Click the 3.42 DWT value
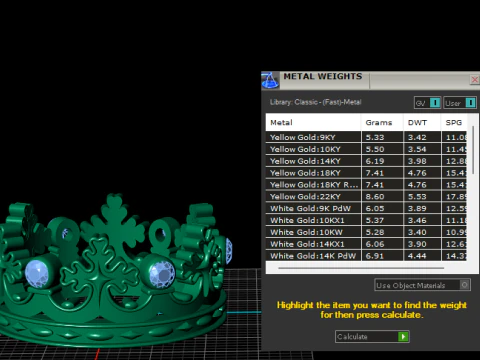480x360 pixels. (x=417, y=137)
